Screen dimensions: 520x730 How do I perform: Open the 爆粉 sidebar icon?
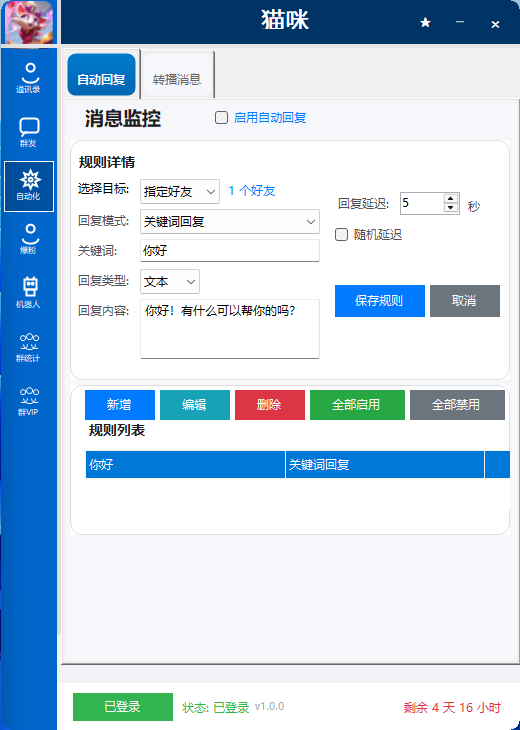coord(29,239)
